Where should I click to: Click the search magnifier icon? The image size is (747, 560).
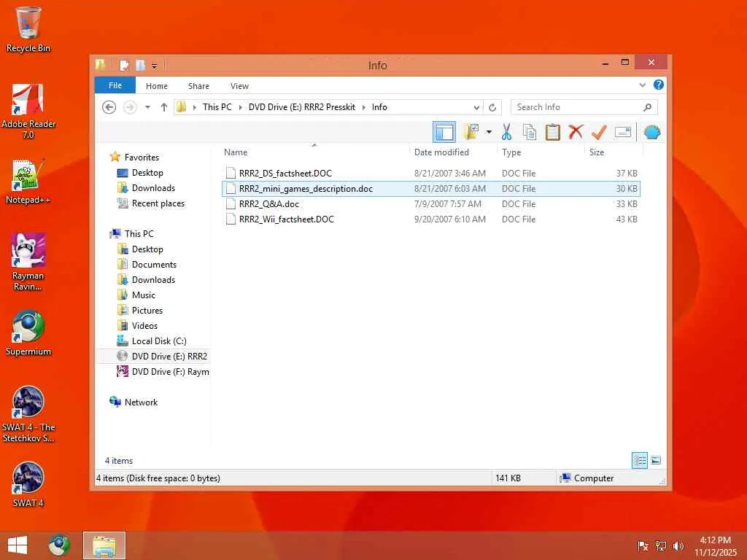tap(648, 107)
